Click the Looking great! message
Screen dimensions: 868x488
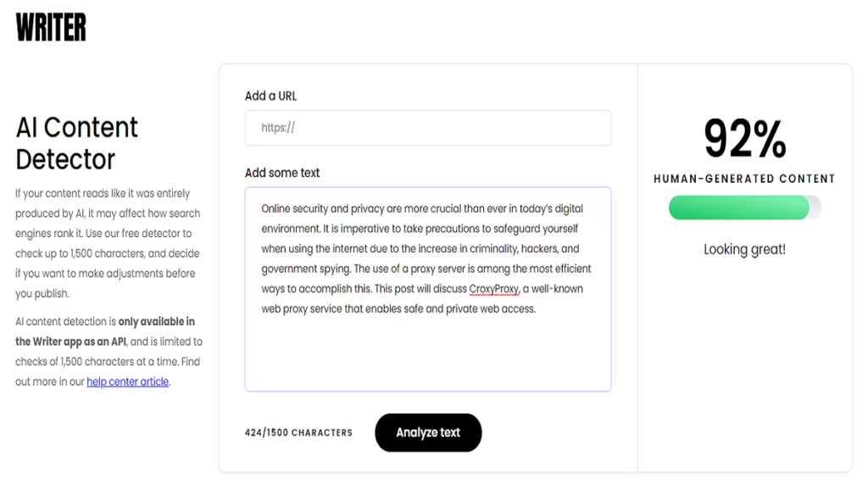744,249
